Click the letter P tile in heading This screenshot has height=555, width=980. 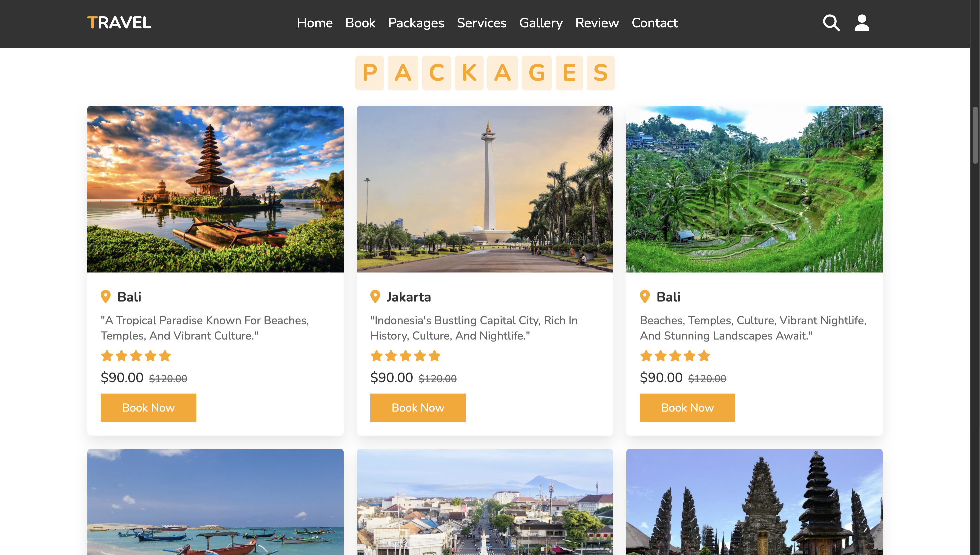369,73
